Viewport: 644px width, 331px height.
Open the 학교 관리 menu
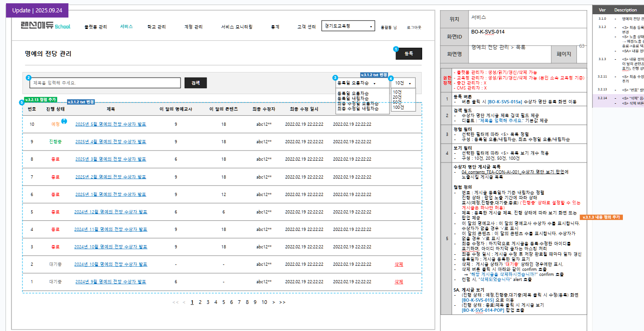point(156,27)
